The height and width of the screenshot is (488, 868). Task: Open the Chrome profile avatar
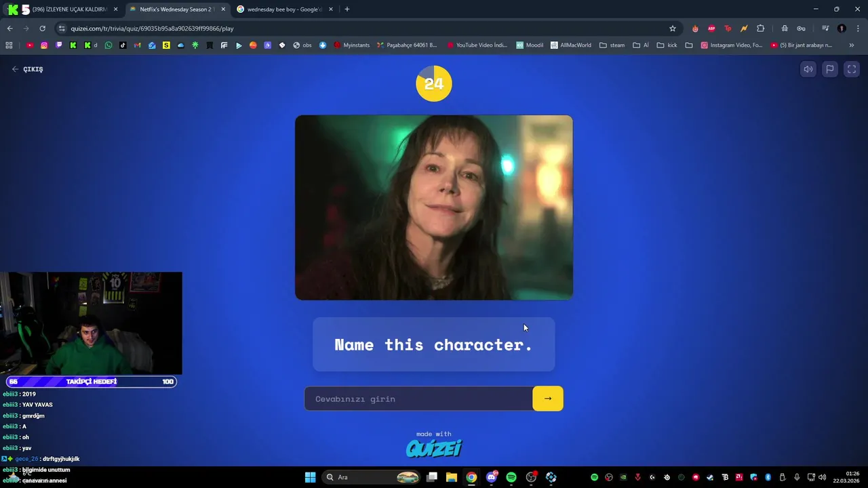(842, 28)
